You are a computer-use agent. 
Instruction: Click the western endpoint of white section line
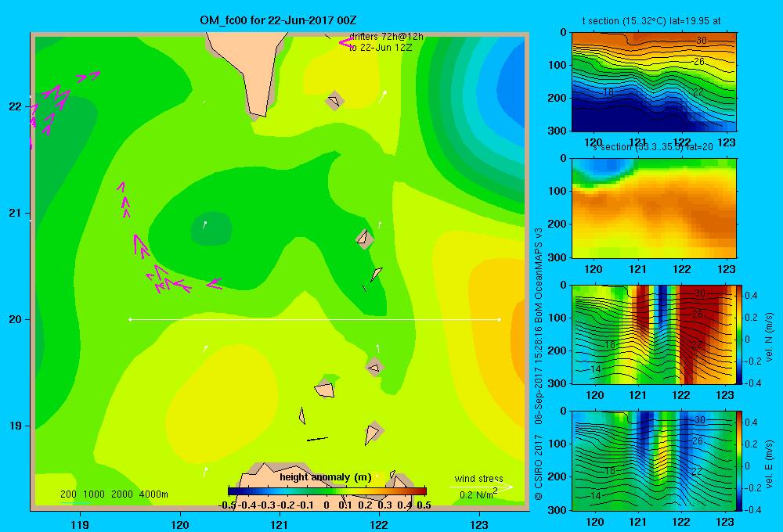pyautogui.click(x=130, y=319)
